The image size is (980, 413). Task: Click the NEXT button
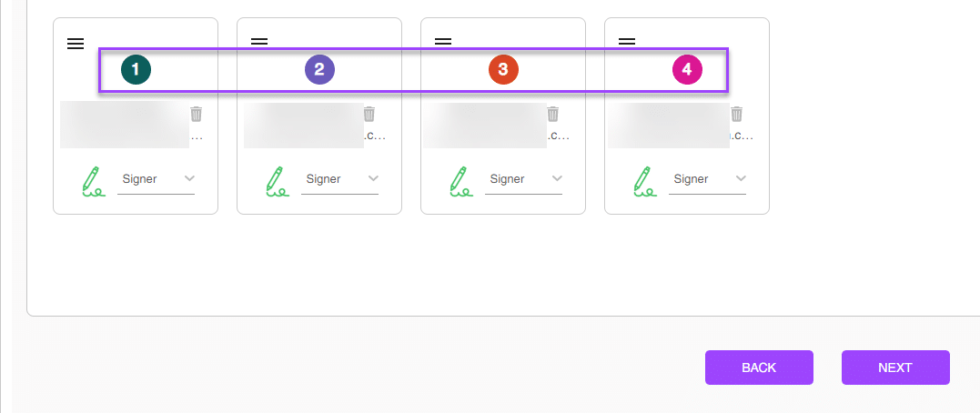click(x=895, y=368)
